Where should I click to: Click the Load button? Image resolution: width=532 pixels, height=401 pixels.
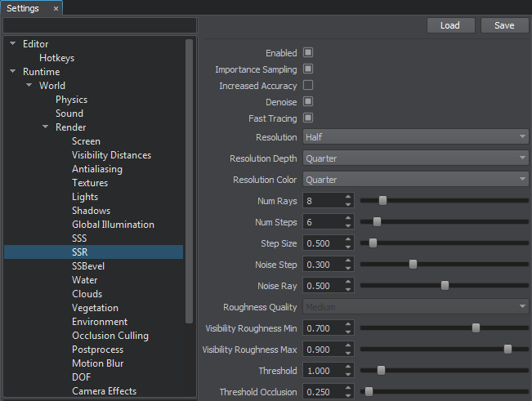(450, 25)
